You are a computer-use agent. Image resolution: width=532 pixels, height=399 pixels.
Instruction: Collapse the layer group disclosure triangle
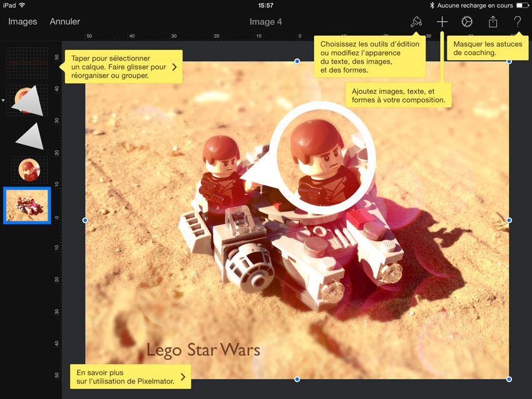point(3,100)
